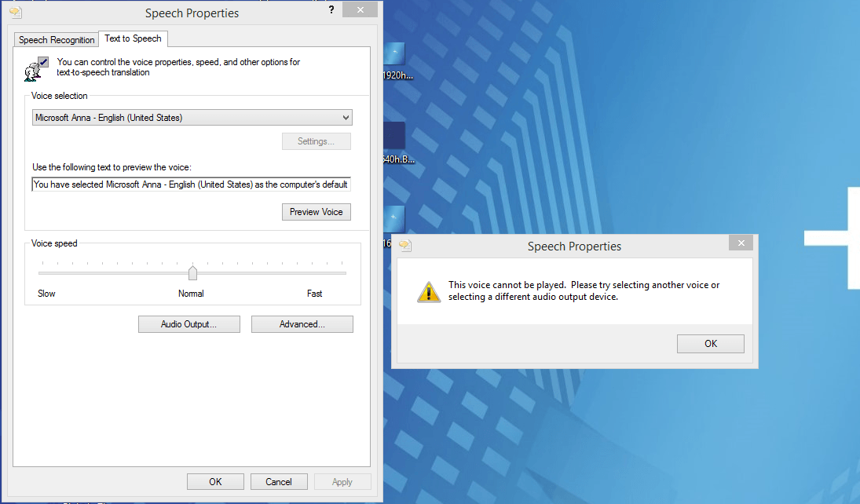
Task: Open Advanced text-to-speech options
Action: (302, 324)
